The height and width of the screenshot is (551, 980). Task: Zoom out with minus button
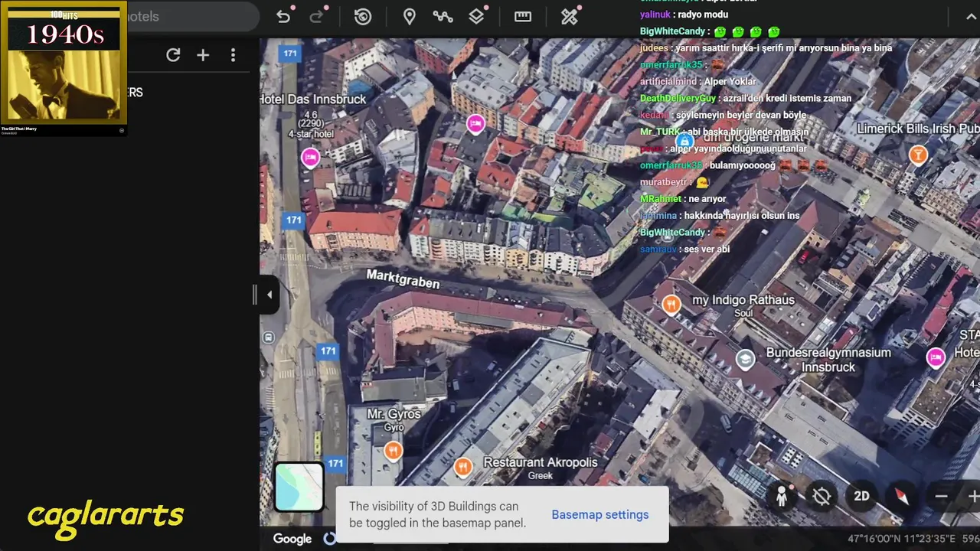(x=941, y=496)
